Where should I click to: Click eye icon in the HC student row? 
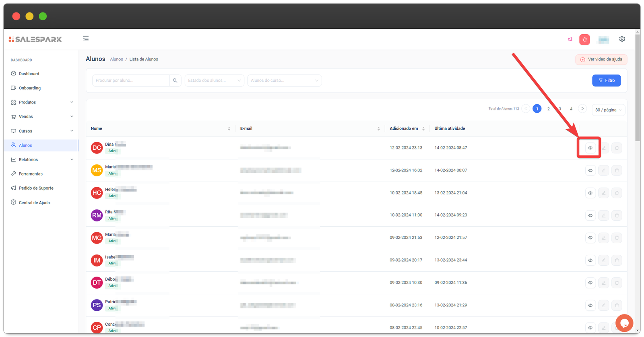tap(590, 193)
